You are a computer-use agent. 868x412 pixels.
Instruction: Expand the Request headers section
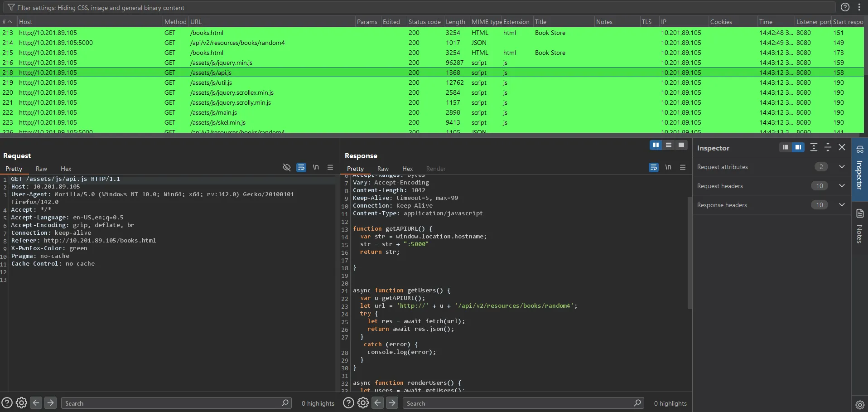pos(842,186)
